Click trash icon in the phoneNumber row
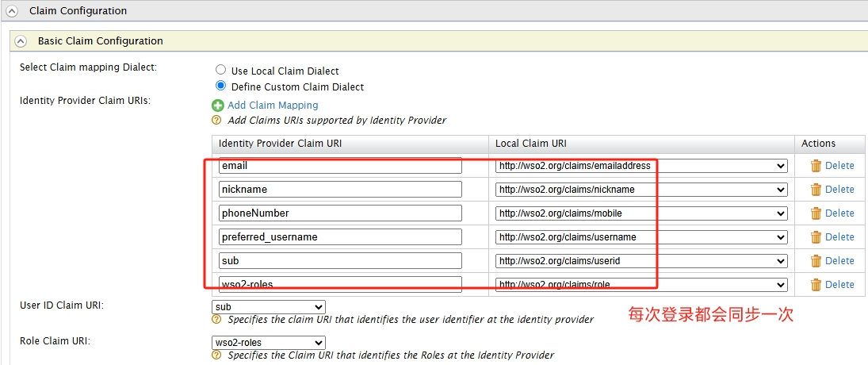 (816, 213)
